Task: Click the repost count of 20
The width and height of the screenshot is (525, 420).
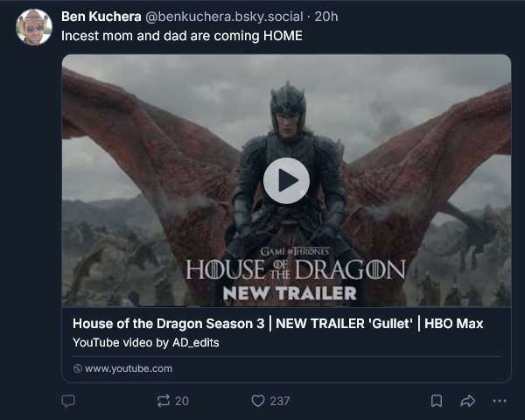Action: [182, 401]
